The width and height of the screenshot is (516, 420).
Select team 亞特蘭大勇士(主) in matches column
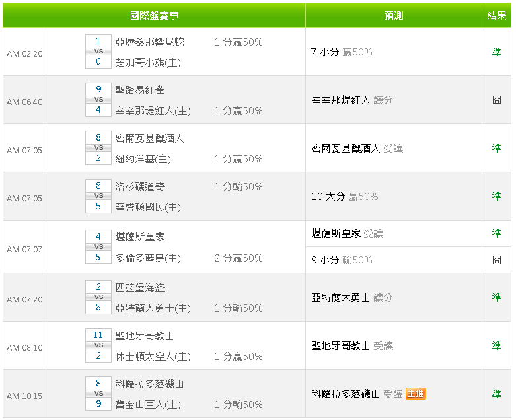(153, 308)
